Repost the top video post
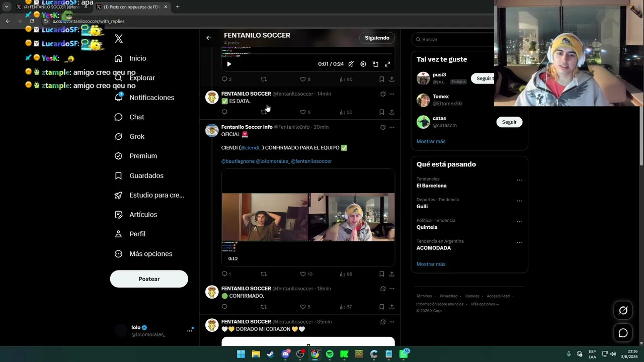This screenshot has height=362, width=644. coord(263,79)
